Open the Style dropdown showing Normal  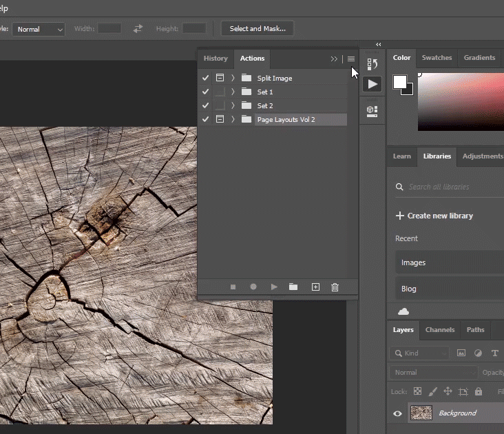tap(39, 29)
